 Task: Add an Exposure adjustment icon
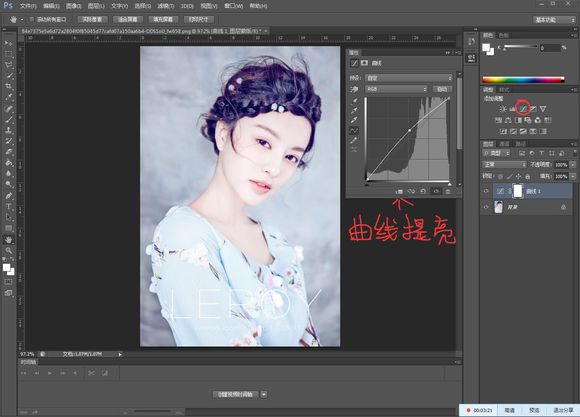click(x=533, y=108)
